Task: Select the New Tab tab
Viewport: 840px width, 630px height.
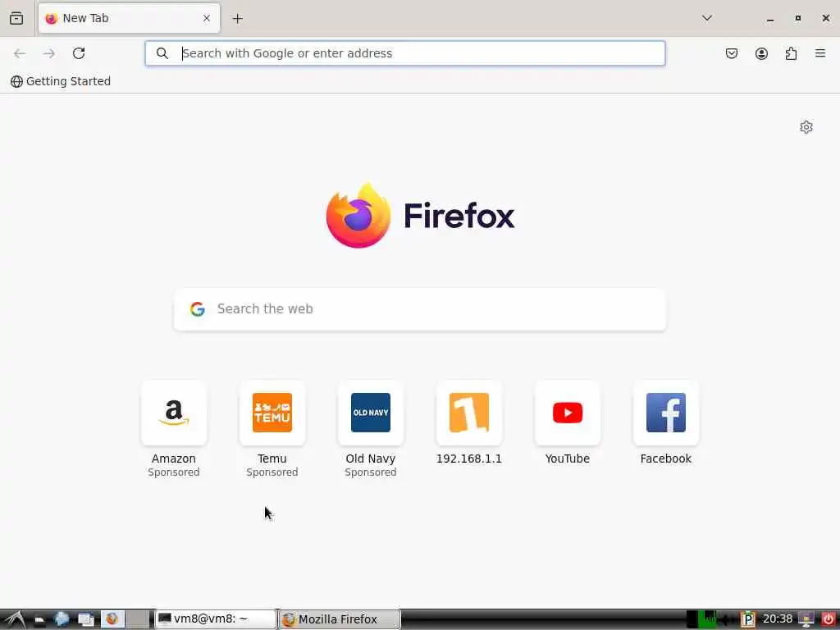Action: point(129,18)
